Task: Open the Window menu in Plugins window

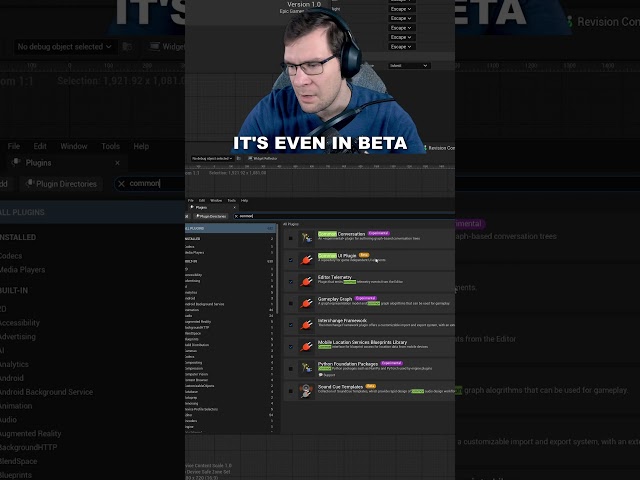Action: [216, 200]
